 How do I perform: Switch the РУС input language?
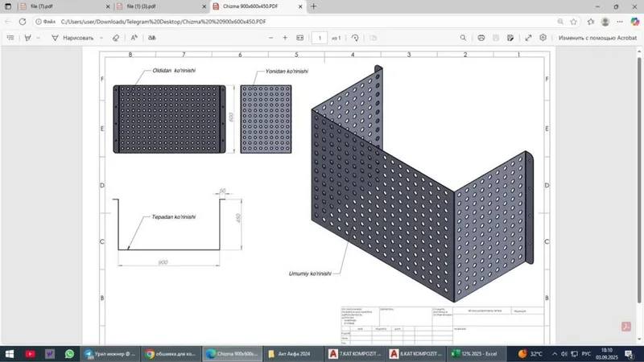[586, 354]
